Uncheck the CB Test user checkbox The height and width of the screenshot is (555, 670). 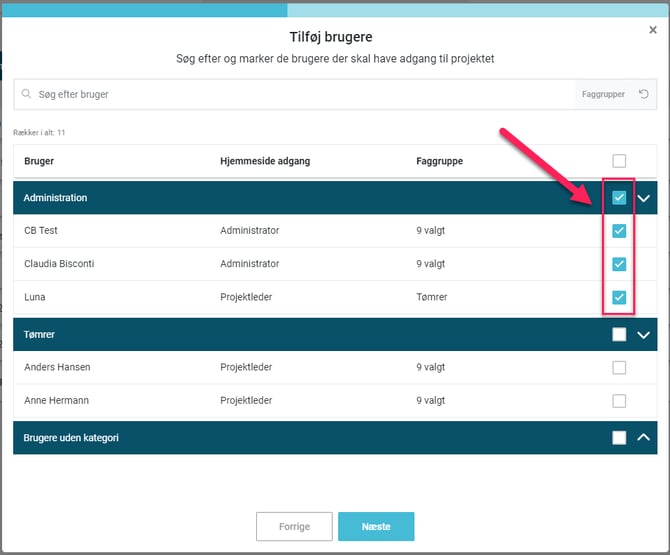[x=619, y=231]
